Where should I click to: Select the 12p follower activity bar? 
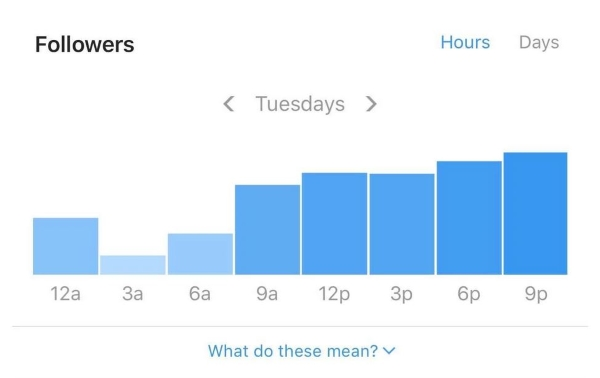[334, 224]
